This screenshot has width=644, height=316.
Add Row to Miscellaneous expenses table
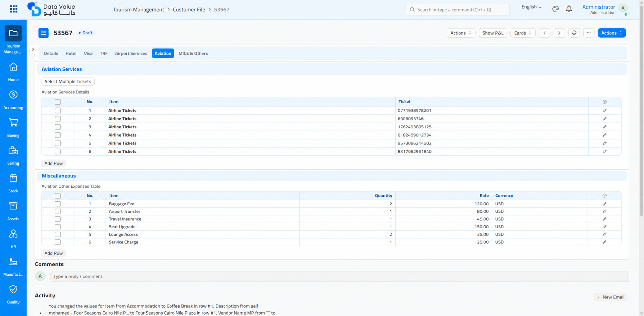(x=54, y=253)
